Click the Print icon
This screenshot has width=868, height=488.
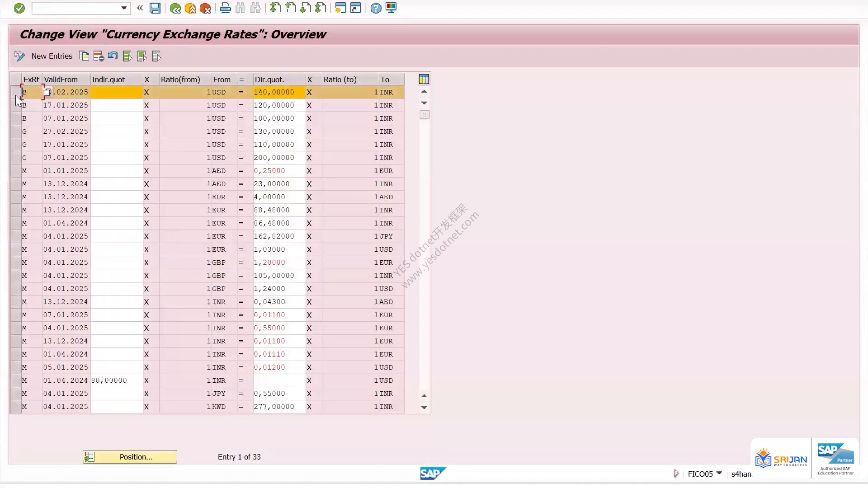(x=225, y=8)
